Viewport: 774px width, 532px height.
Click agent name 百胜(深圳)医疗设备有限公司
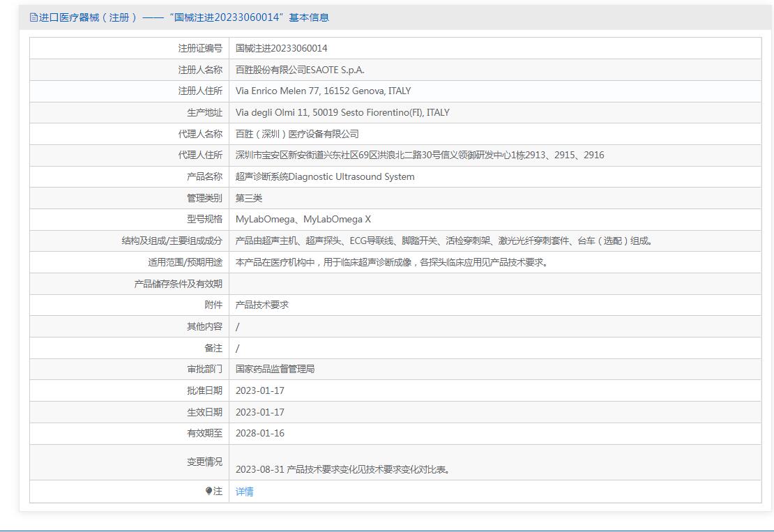coord(297,134)
